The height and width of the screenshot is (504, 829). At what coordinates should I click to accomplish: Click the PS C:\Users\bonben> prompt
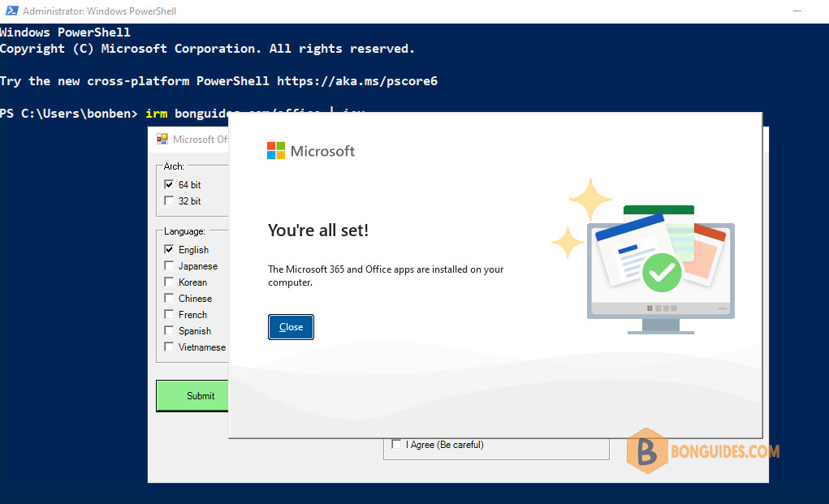click(69, 114)
